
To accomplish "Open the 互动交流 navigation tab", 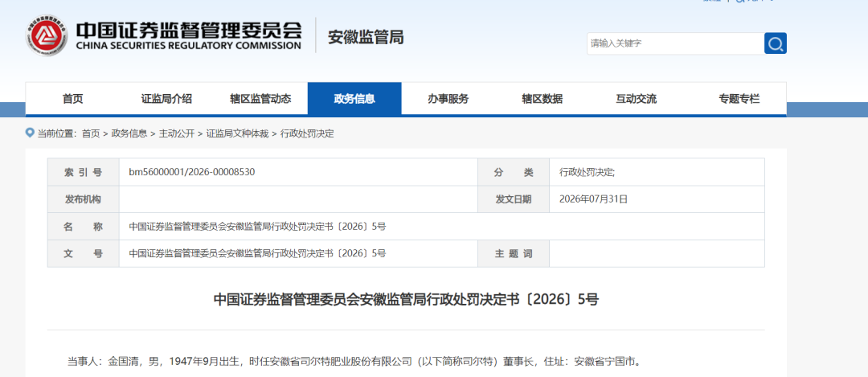I will click(x=636, y=99).
